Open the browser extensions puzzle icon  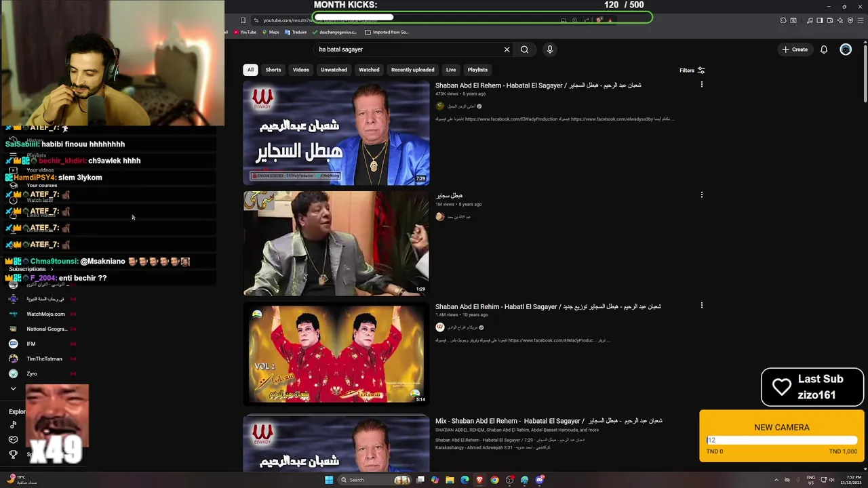(x=783, y=20)
